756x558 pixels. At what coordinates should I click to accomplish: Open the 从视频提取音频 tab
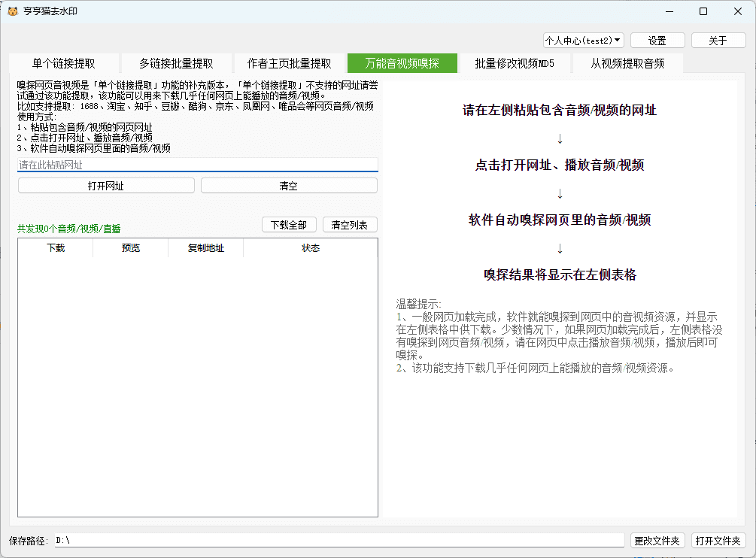pyautogui.click(x=627, y=63)
